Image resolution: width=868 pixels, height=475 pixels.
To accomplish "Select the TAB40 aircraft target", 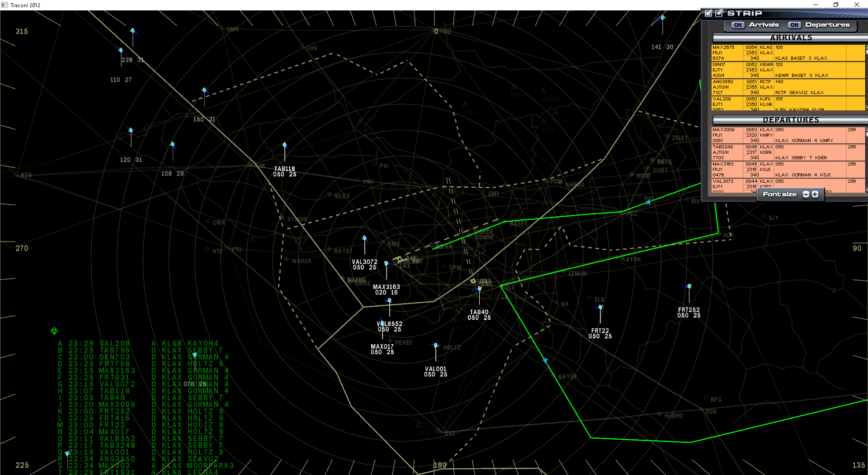I will 479,288.
